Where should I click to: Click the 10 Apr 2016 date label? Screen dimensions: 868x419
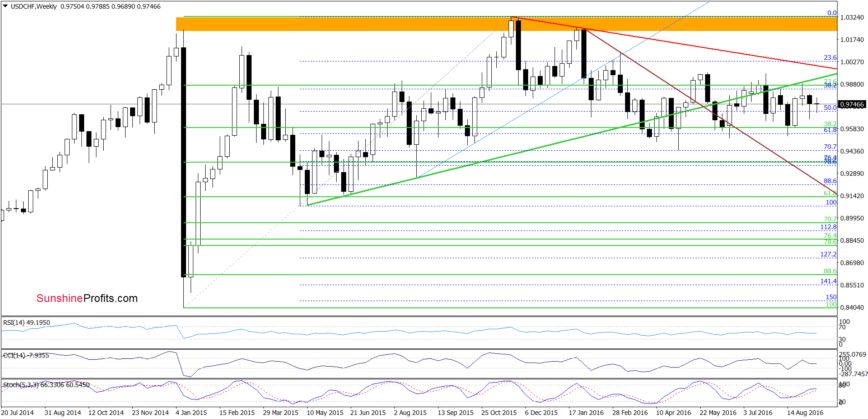(673, 413)
